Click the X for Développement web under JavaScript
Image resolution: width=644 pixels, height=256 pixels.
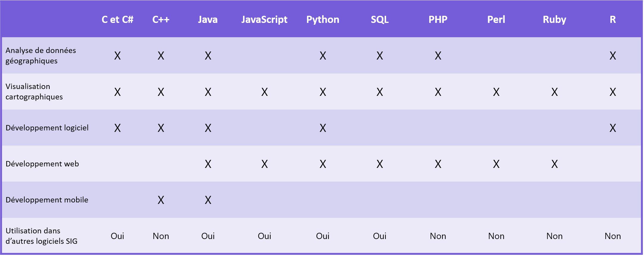264,164
